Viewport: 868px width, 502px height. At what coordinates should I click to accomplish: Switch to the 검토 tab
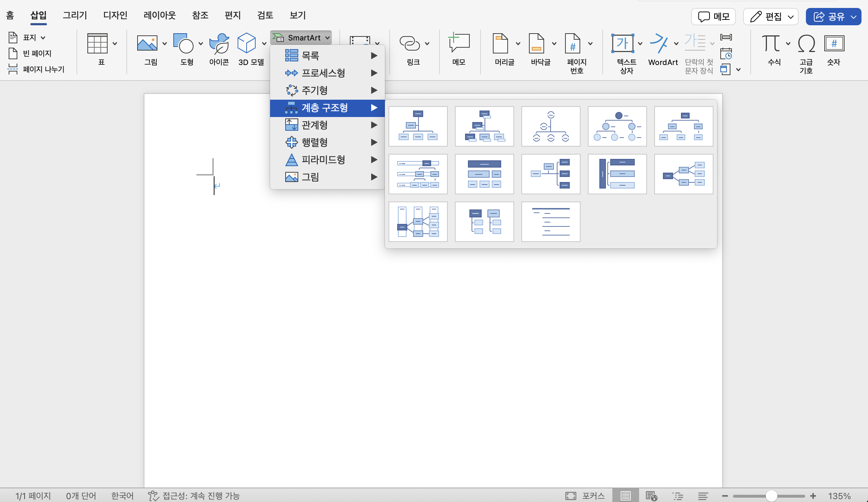click(x=265, y=15)
